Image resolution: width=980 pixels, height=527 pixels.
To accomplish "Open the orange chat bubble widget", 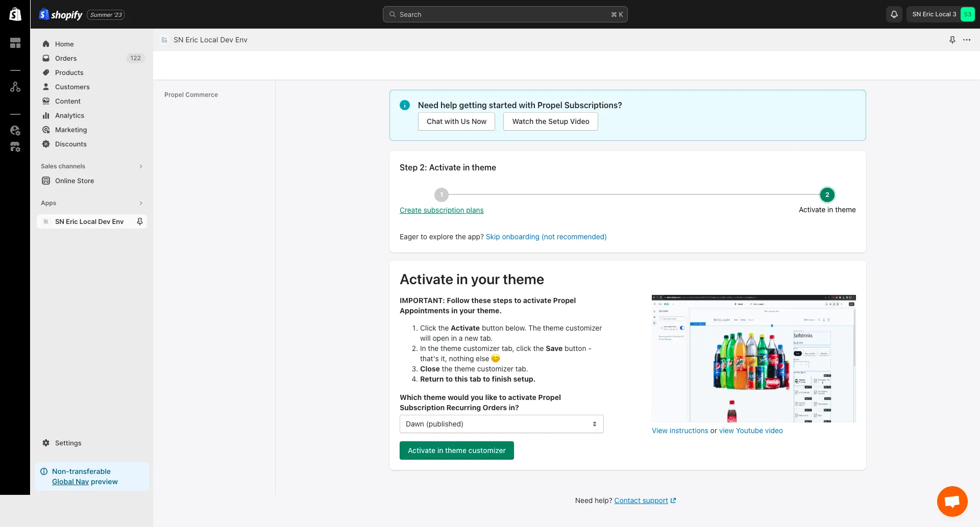I will [952, 501].
